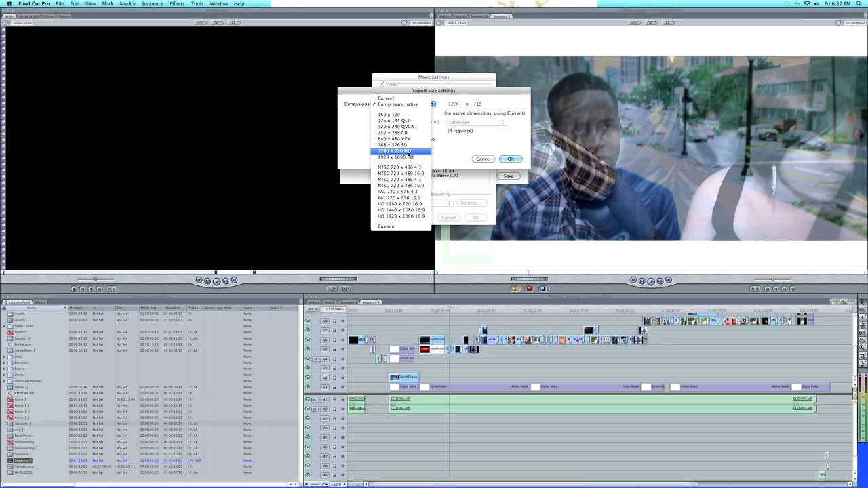Lock video track V7 with padlock icon

[334, 330]
